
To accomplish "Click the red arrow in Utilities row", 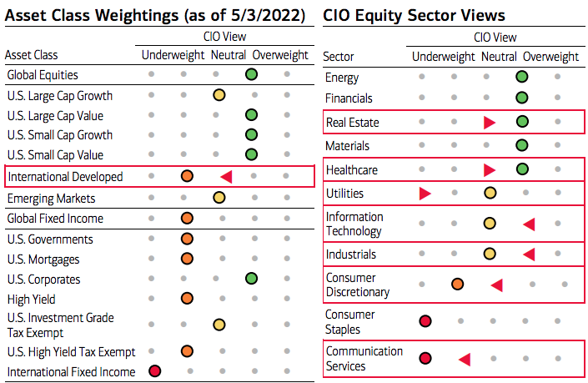I will click(x=425, y=194).
